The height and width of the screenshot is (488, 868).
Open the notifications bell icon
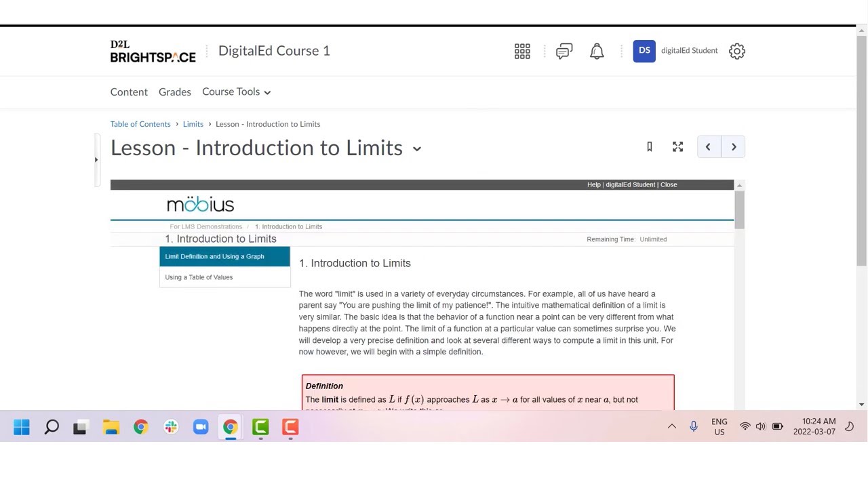click(597, 51)
